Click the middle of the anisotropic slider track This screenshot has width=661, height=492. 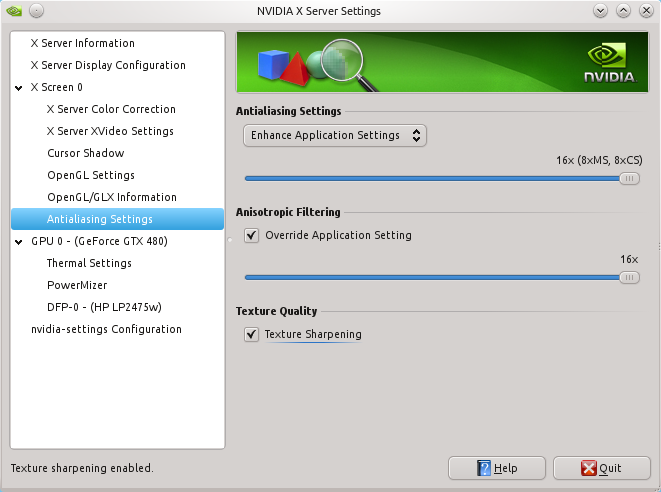coord(442,277)
